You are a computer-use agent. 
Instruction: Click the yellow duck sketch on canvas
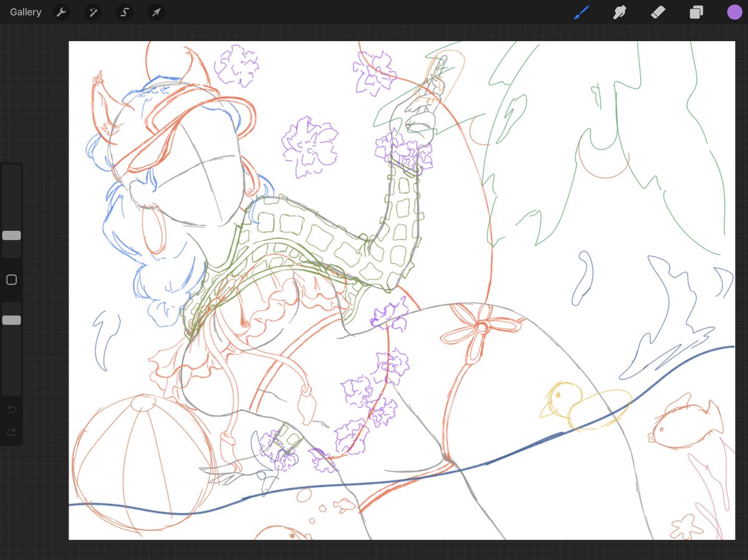tap(586, 406)
